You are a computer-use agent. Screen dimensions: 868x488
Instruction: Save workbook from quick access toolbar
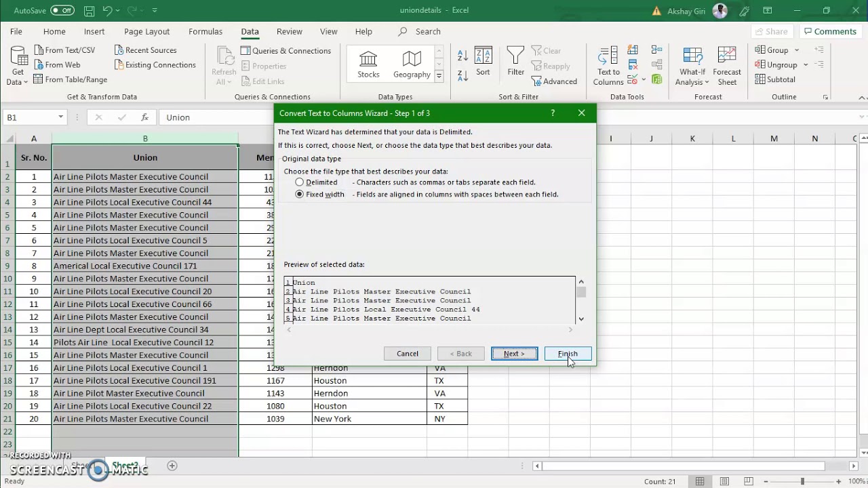point(90,10)
